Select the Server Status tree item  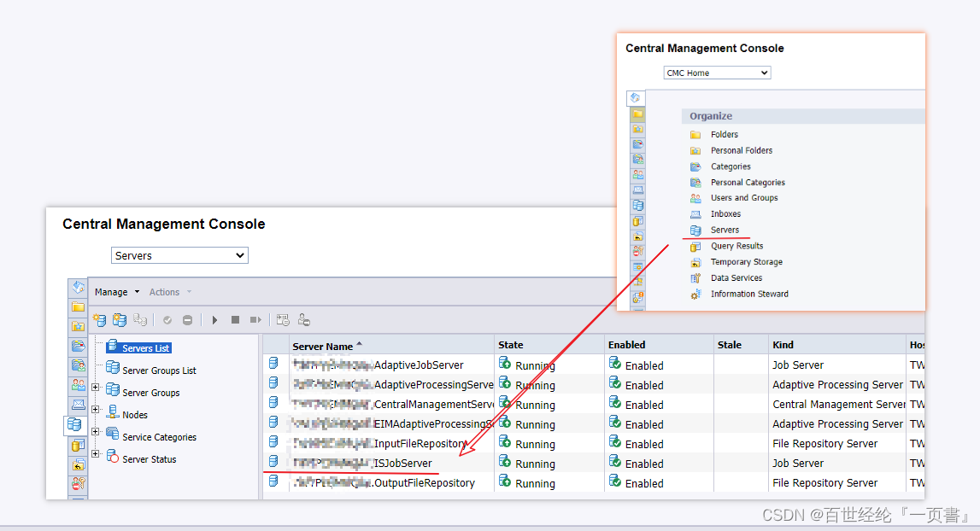pos(150,459)
